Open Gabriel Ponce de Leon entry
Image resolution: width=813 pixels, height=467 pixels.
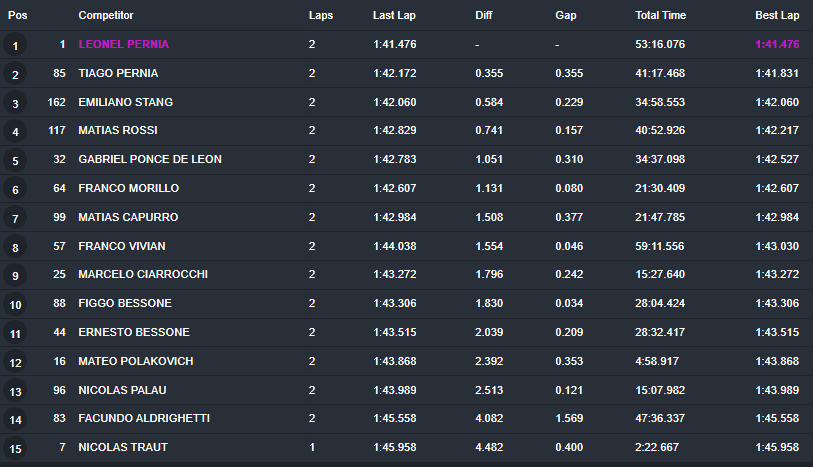coord(150,159)
